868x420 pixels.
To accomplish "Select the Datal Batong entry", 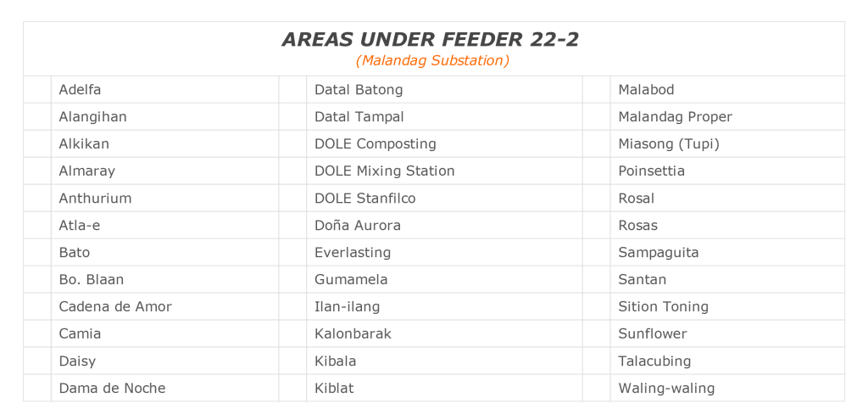I will point(444,89).
